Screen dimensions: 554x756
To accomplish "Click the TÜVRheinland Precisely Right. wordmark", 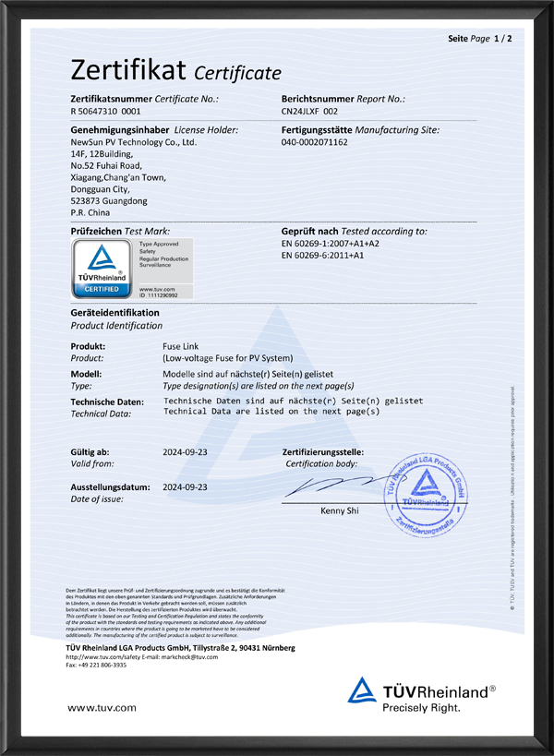I will [439, 698].
